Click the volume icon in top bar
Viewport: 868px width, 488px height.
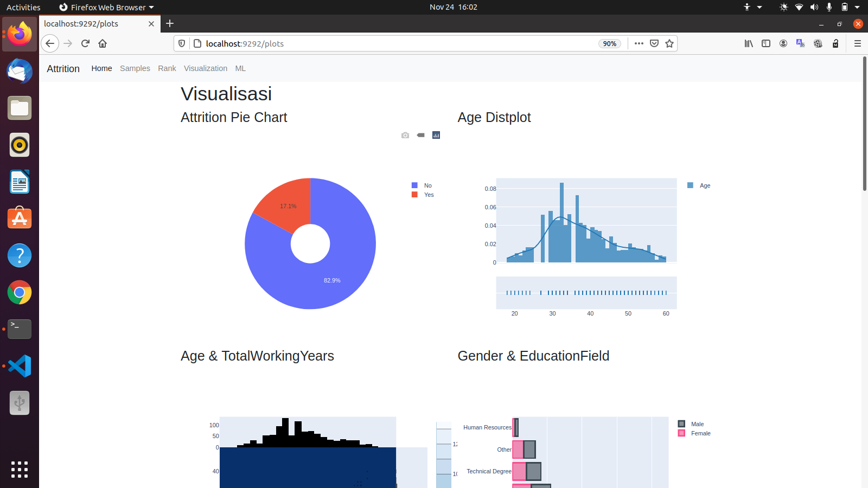click(814, 7)
